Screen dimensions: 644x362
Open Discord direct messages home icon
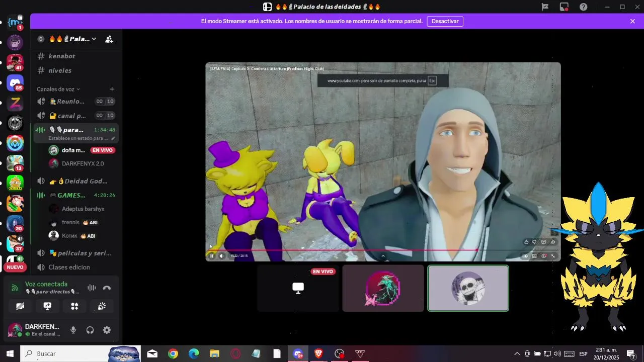[15, 83]
